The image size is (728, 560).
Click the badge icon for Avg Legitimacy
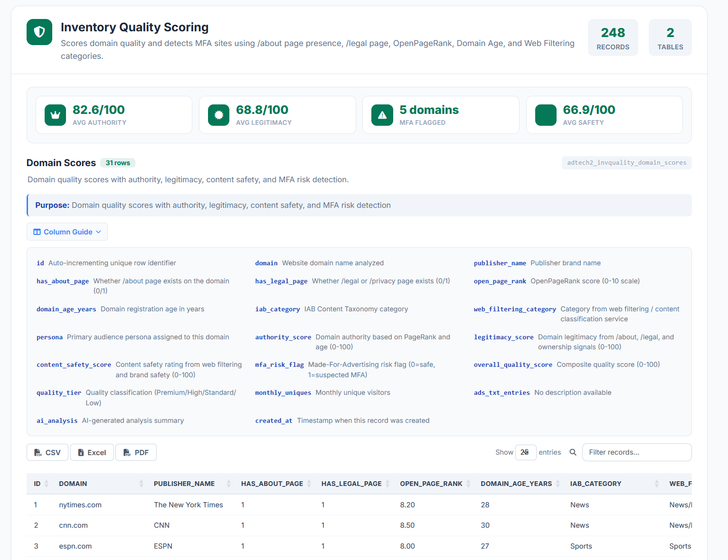click(218, 115)
